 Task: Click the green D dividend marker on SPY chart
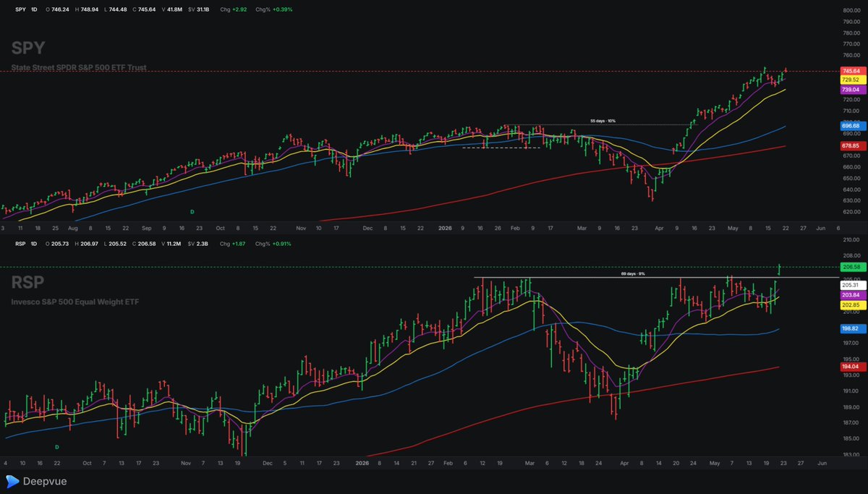pos(192,211)
